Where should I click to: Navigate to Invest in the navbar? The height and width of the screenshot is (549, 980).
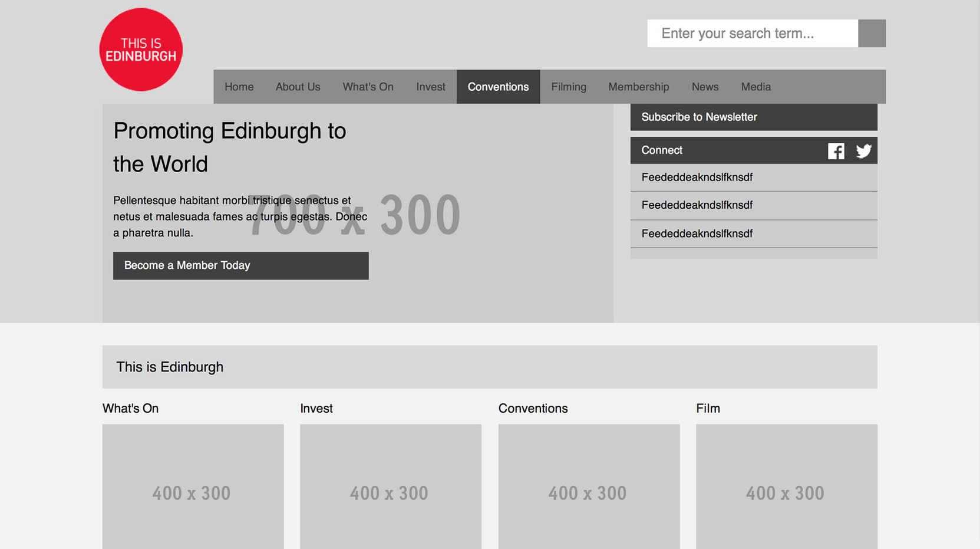tap(430, 87)
